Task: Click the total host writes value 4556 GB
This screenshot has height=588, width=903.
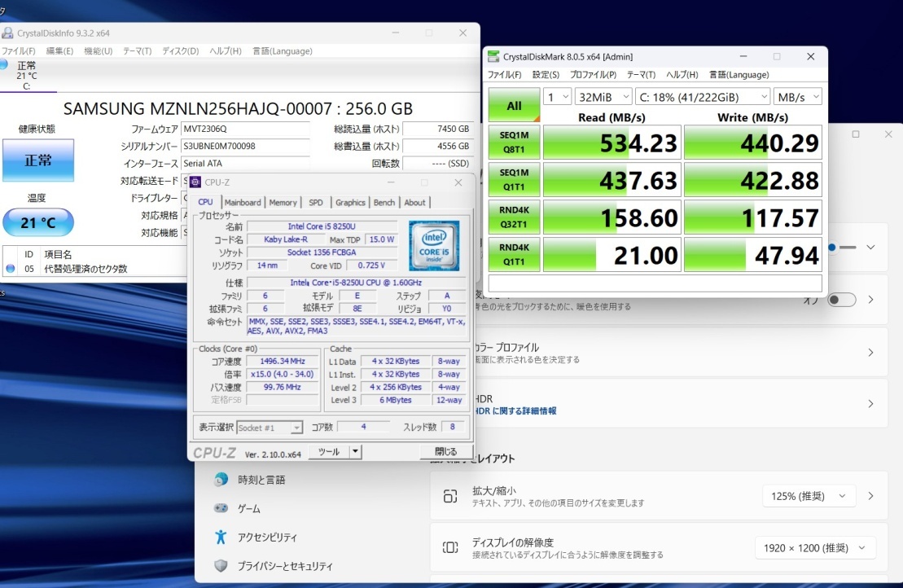Action: (438, 147)
